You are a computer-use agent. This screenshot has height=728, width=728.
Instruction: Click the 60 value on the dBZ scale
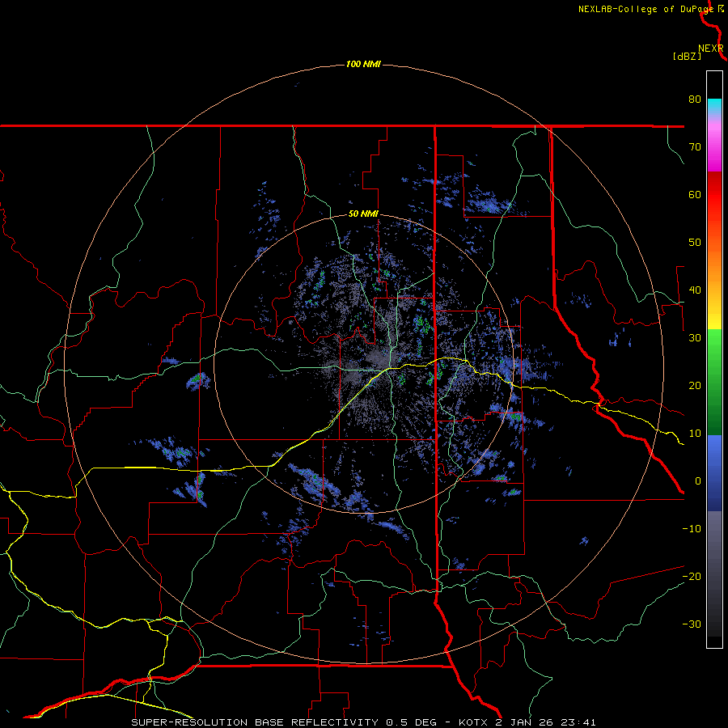(695, 194)
